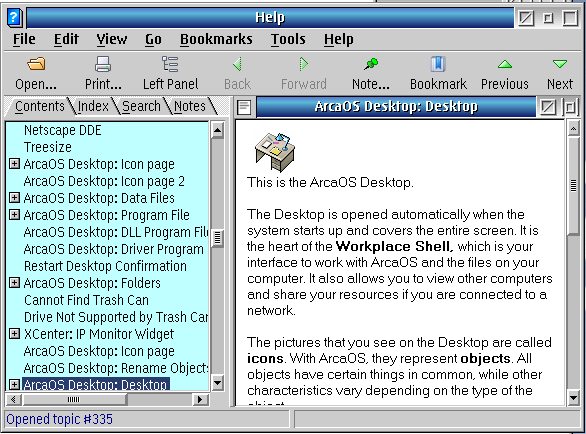Switch to the Contents tab

(39, 107)
